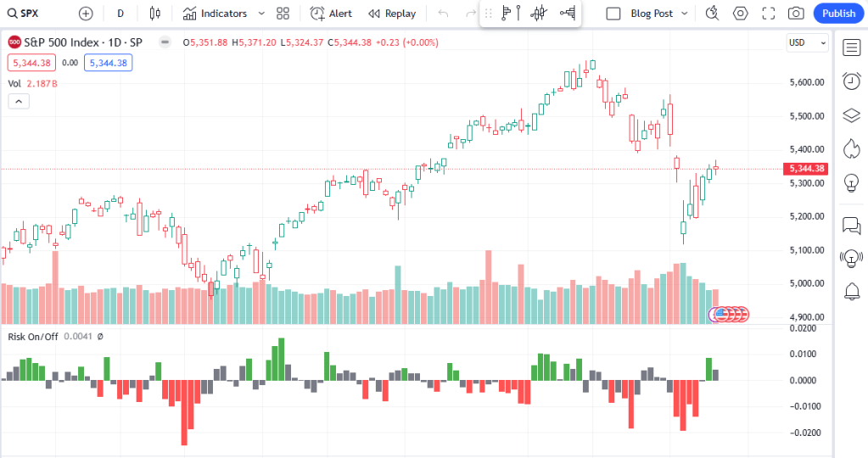Expand the Indicators favorites dropdown arrow
The height and width of the screenshot is (458, 868).
pos(261,14)
